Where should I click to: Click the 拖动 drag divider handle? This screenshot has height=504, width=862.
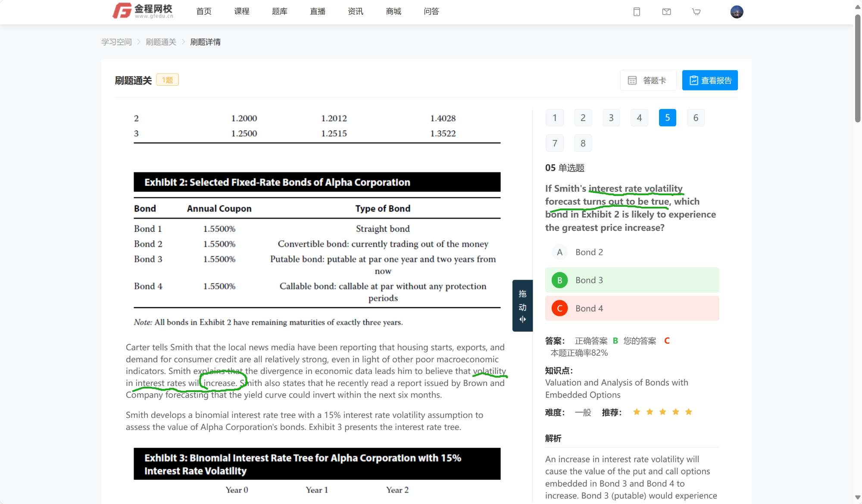pos(522,306)
